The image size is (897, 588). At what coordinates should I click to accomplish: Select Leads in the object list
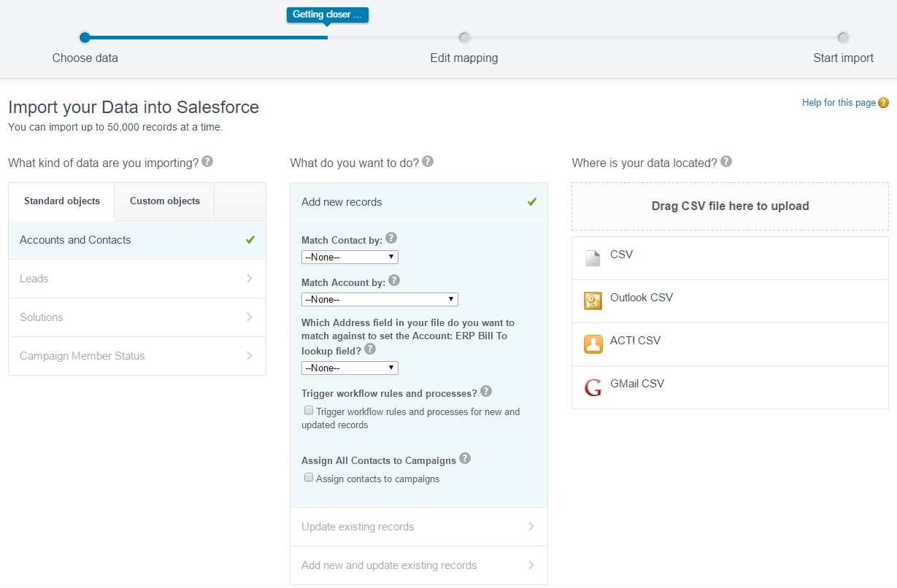[137, 279]
